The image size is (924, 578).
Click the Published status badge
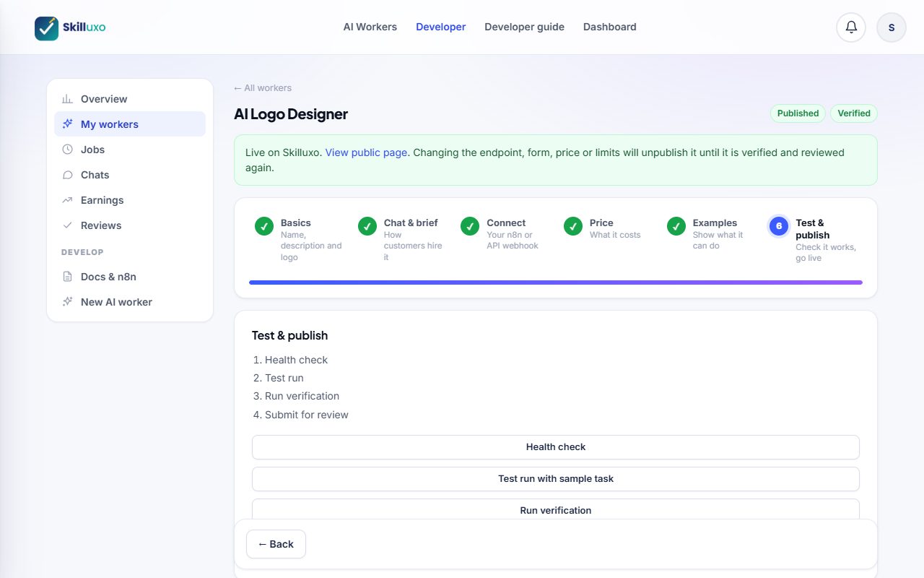pos(798,113)
